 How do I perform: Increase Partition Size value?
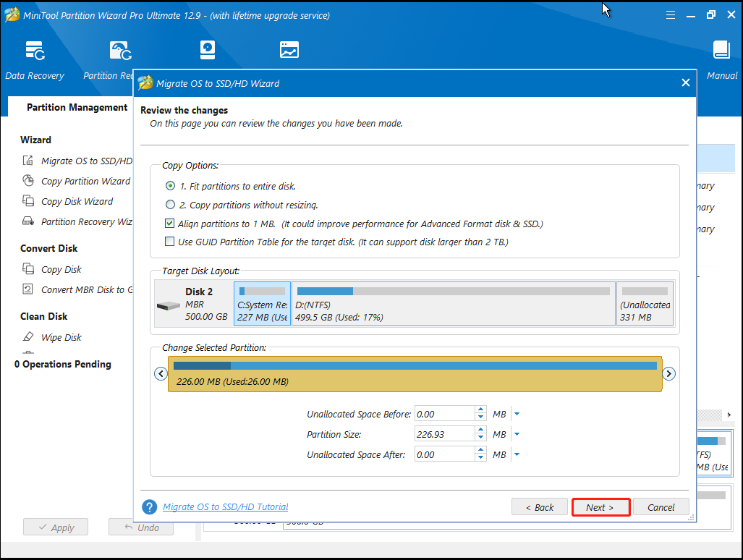(480, 430)
